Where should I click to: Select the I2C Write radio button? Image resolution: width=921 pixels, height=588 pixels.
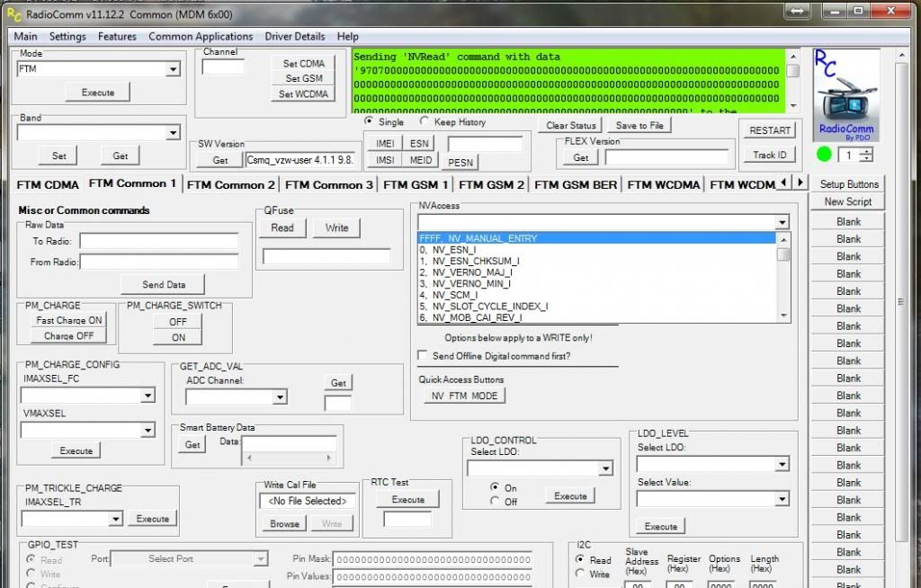tap(580, 574)
